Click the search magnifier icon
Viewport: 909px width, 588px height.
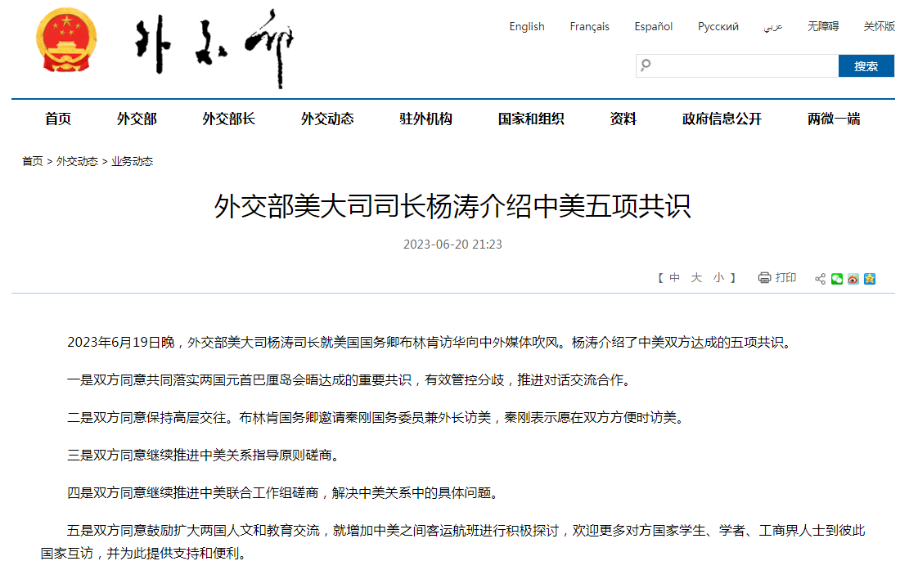pyautogui.click(x=646, y=65)
